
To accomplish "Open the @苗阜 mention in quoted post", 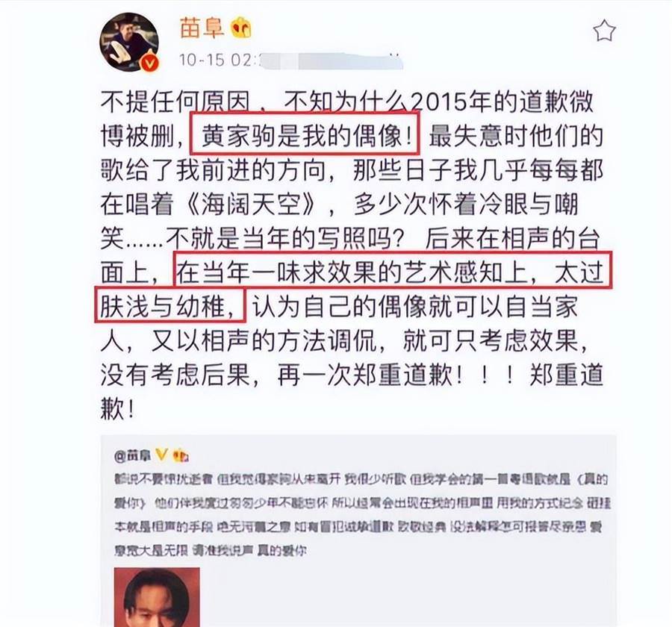I will click(133, 455).
